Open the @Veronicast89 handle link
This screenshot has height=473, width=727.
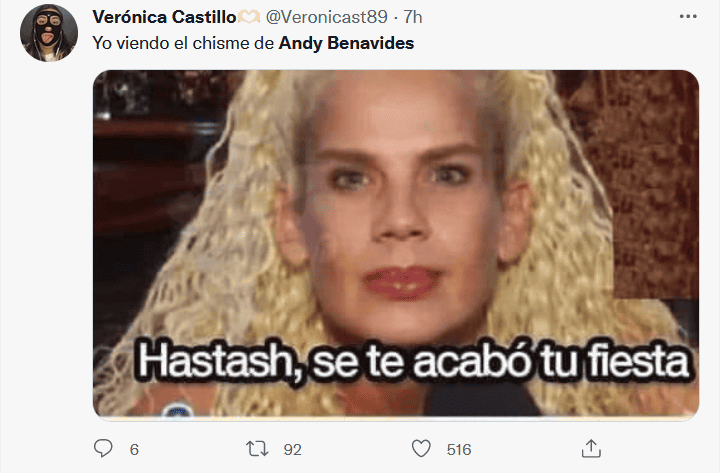(x=326, y=17)
